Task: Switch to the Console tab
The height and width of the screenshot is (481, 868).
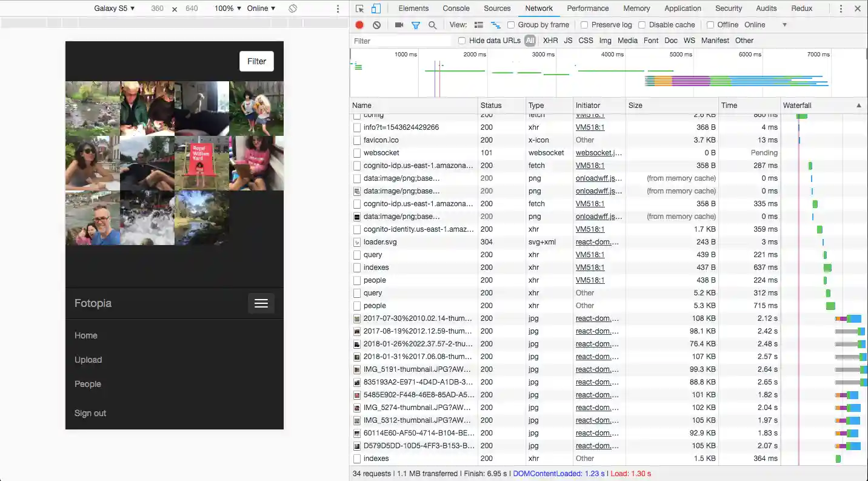Action: (x=456, y=8)
